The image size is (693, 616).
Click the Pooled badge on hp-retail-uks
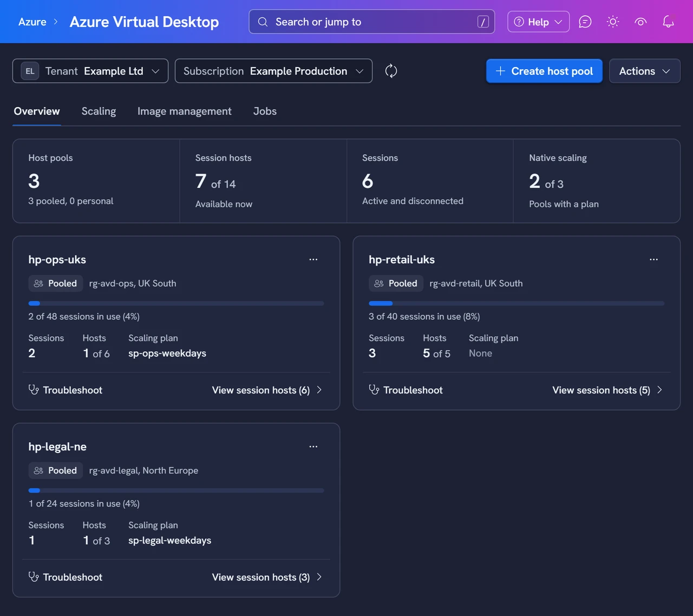(396, 283)
